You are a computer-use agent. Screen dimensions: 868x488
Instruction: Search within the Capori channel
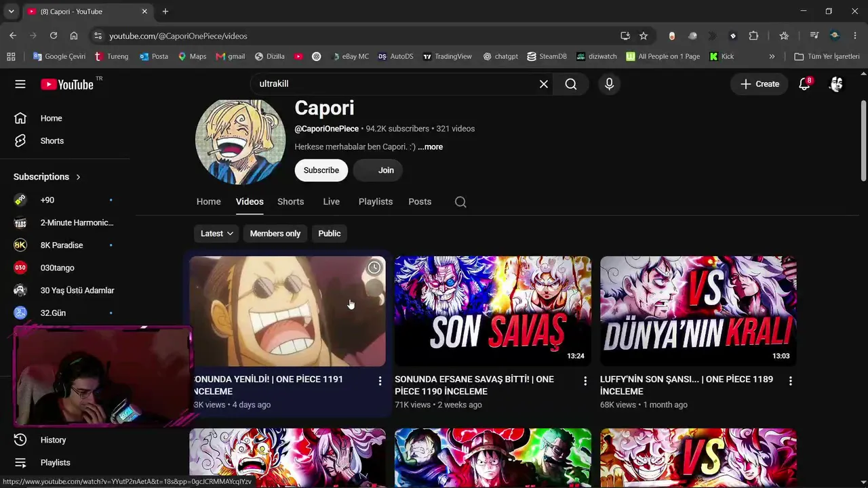[460, 202]
